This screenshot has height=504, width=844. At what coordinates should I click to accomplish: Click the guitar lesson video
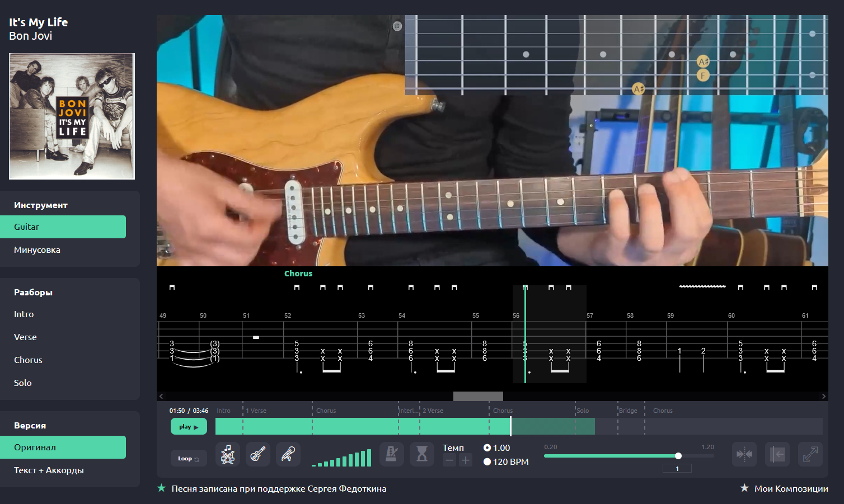coord(493,140)
